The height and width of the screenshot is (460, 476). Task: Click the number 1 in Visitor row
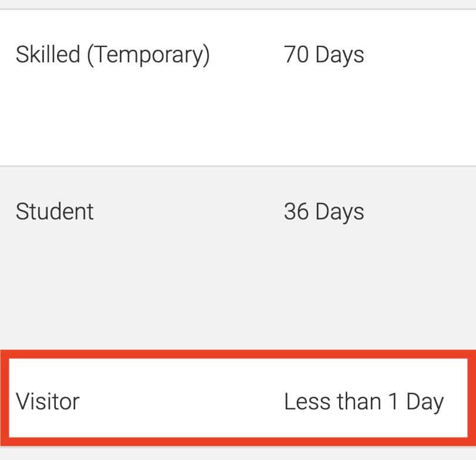coord(393,402)
